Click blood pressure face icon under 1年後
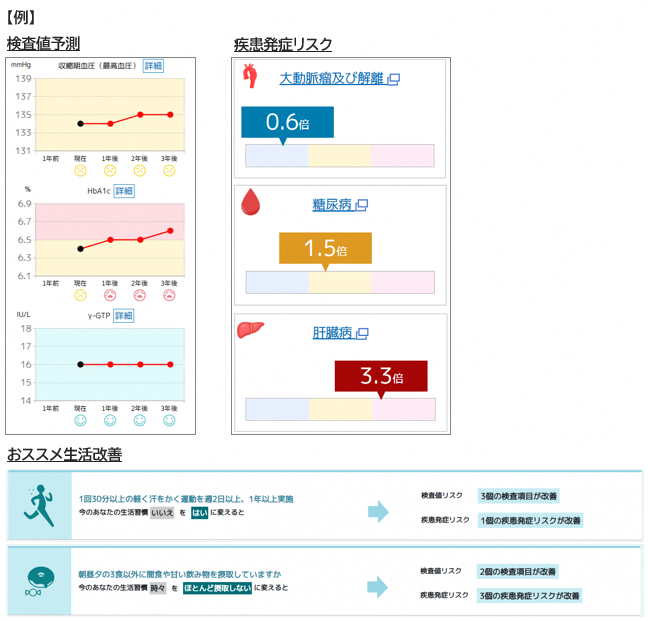The image size is (648, 621). click(x=110, y=170)
